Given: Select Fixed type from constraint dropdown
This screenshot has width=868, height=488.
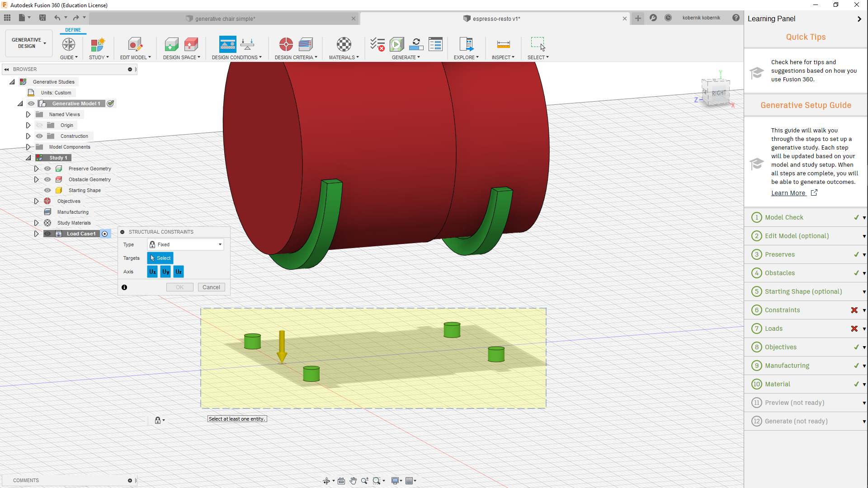Looking at the screenshot, I should tap(185, 244).
